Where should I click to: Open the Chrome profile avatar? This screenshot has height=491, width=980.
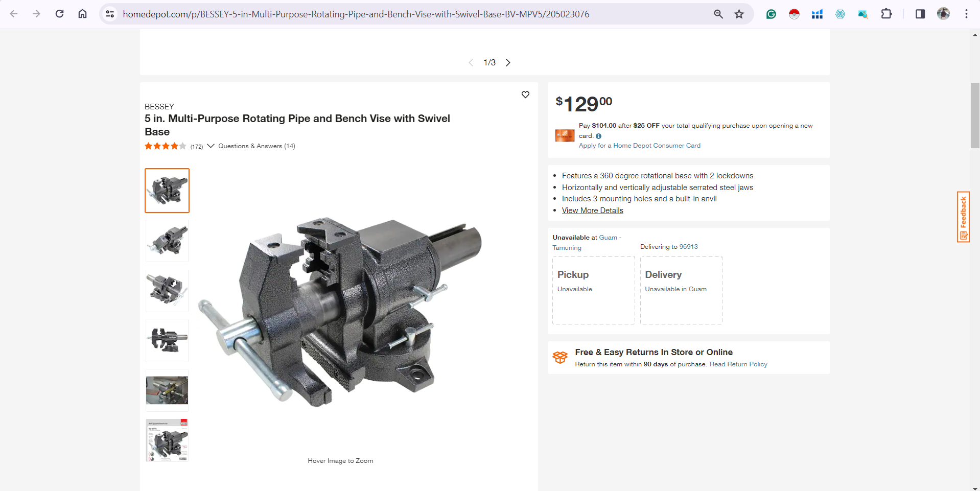[x=943, y=14]
